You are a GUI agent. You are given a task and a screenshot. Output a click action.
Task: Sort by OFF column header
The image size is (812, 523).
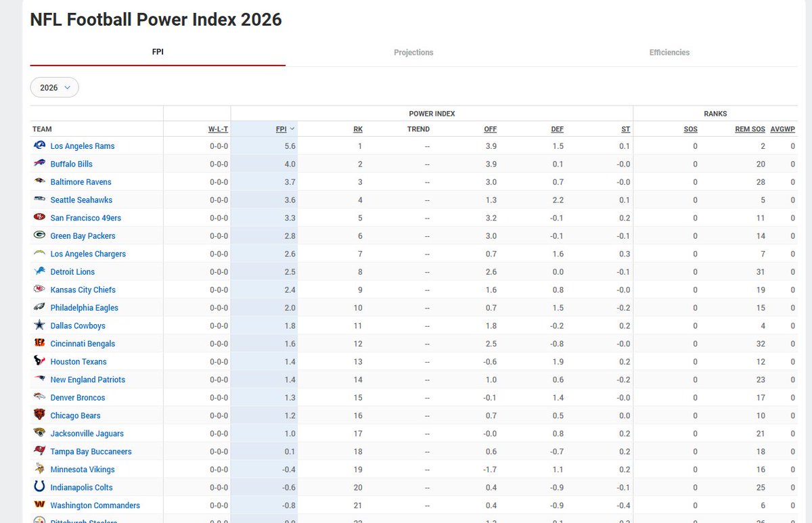pos(490,129)
